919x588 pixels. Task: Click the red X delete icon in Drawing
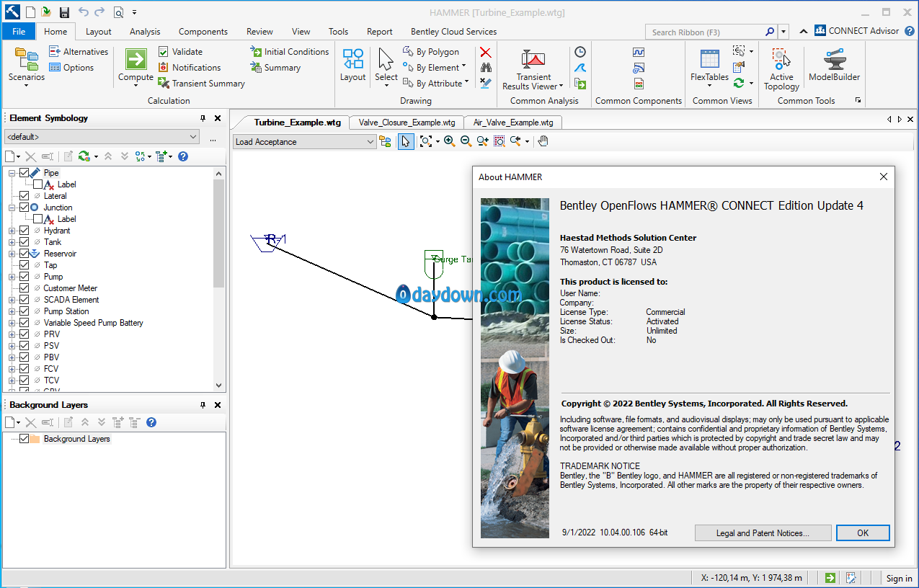(x=486, y=52)
